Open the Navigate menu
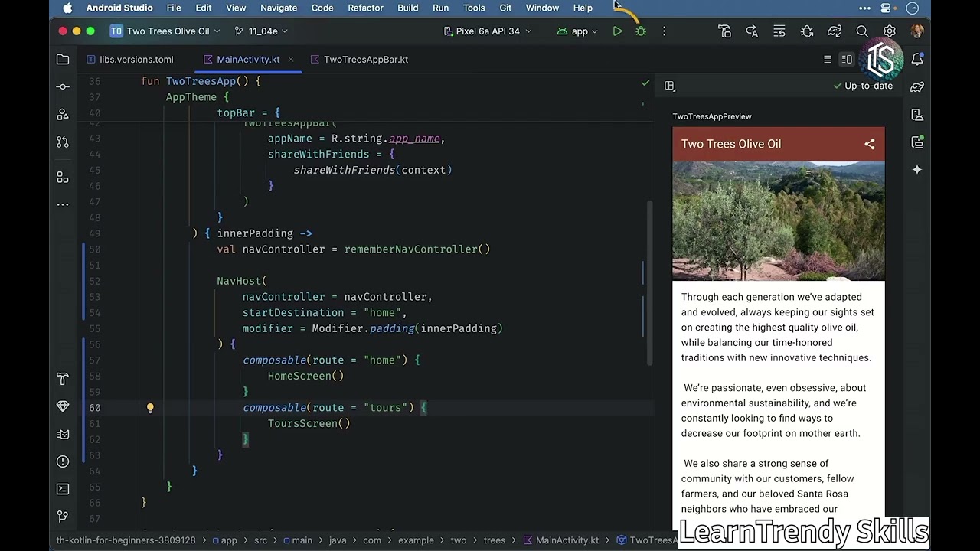The image size is (980, 551). (279, 8)
